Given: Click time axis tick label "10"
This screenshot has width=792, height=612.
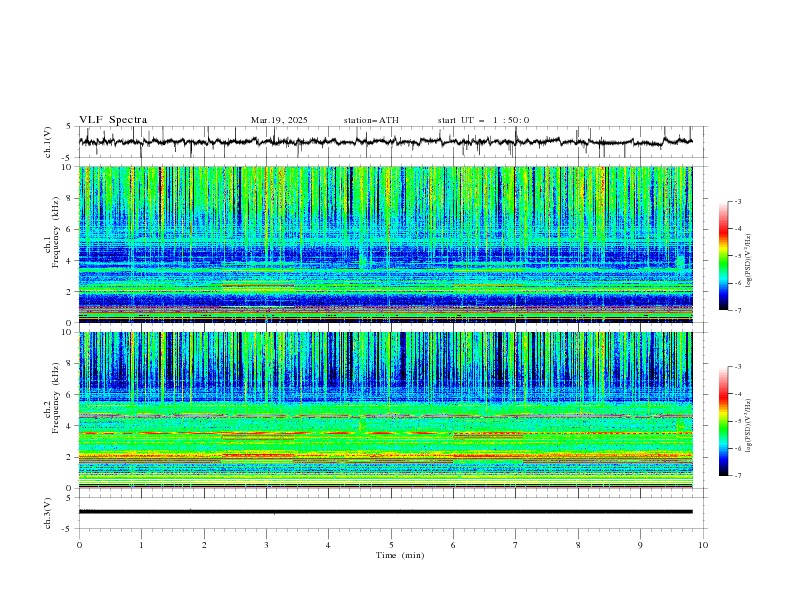Looking at the screenshot, I should point(703,545).
